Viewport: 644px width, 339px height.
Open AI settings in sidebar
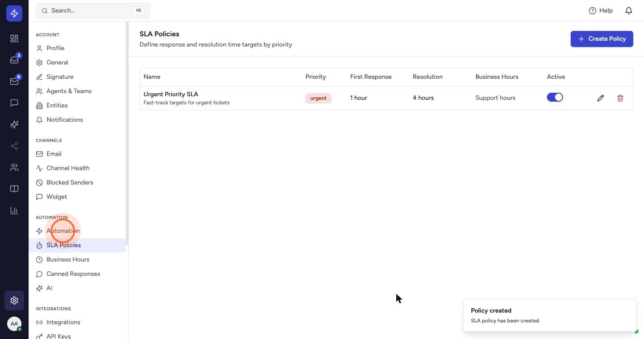pyautogui.click(x=77, y=288)
